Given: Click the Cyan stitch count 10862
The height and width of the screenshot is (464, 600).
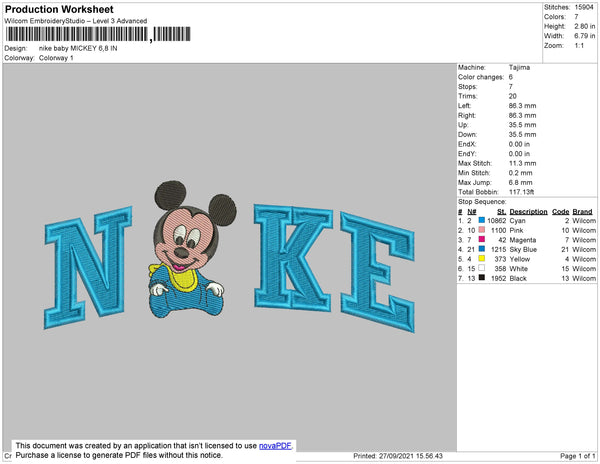Looking at the screenshot, I should point(497,221).
